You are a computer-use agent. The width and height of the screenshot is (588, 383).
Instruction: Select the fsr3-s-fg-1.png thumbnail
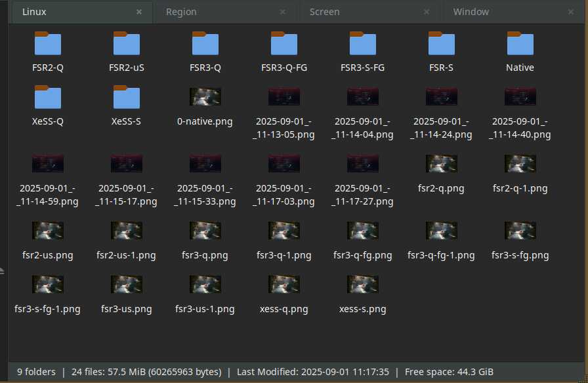(48, 284)
